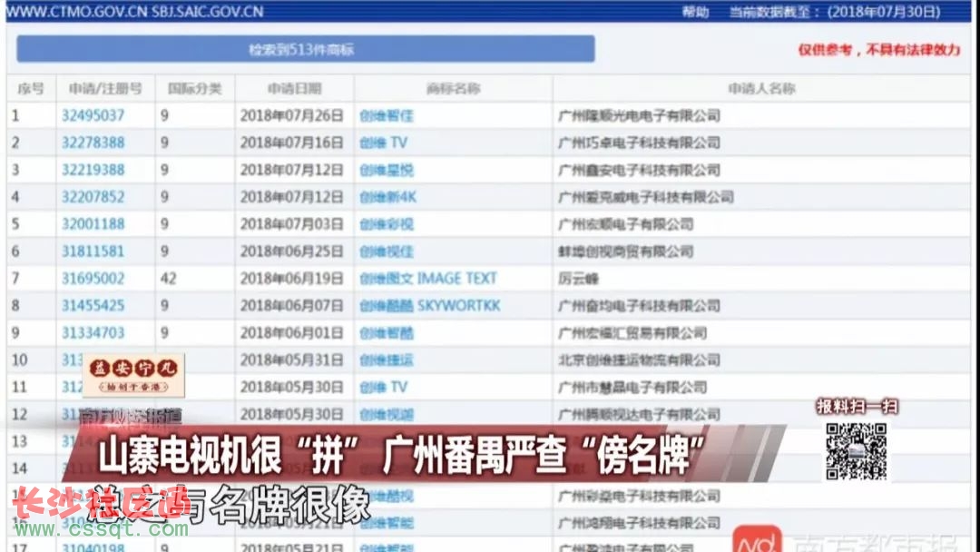Open registration number 32207852
Image resolution: width=980 pixels, height=552 pixels.
tap(93, 197)
